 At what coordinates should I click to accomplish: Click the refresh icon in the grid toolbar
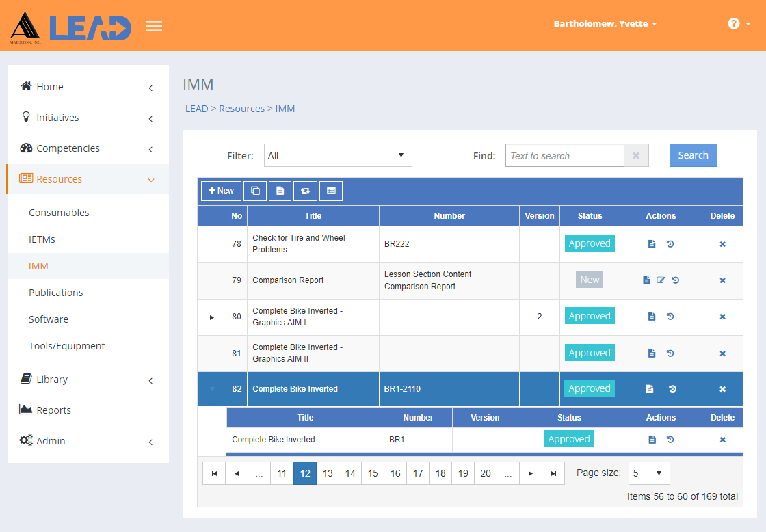tap(305, 191)
